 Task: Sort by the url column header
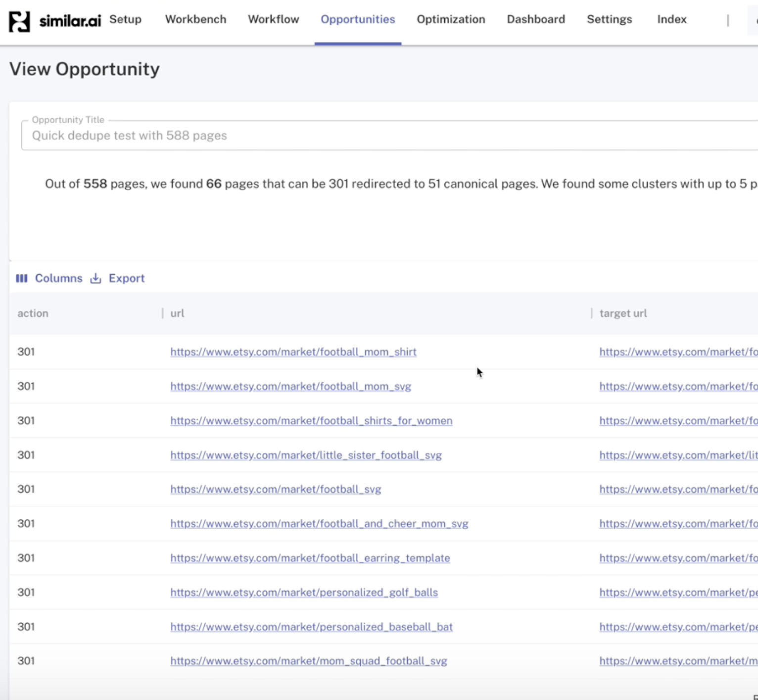pyautogui.click(x=177, y=313)
